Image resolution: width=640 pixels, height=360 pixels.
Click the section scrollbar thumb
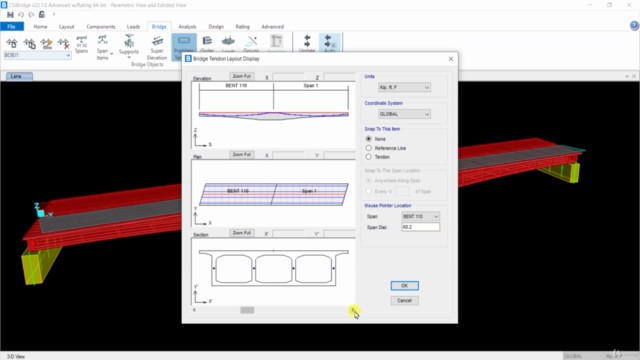pos(247,310)
